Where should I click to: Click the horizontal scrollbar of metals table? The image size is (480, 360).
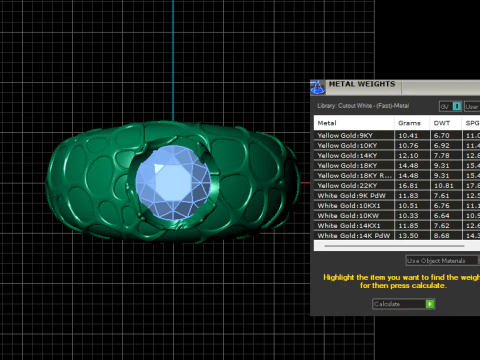pos(394,246)
